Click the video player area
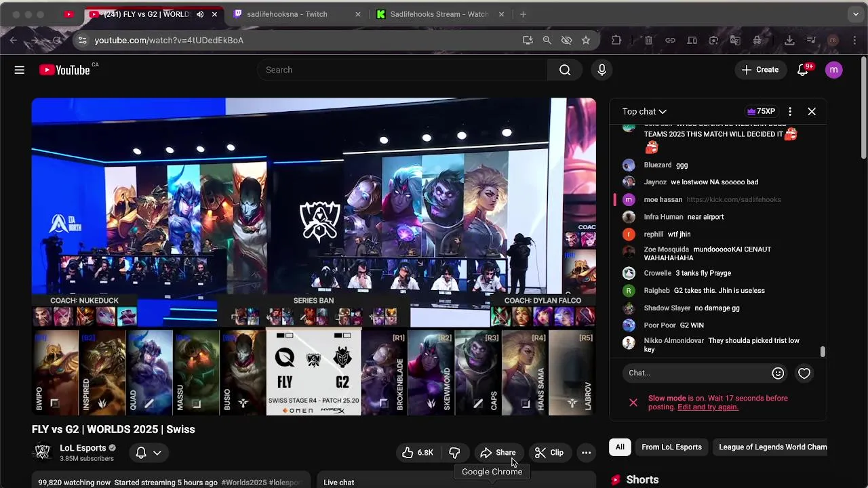 point(314,257)
